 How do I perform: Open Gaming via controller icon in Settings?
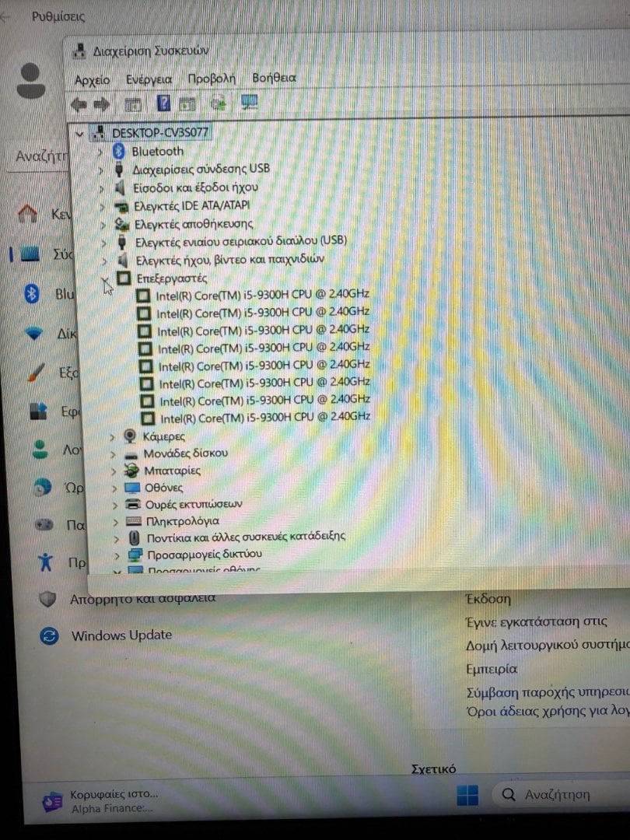click(x=44, y=524)
